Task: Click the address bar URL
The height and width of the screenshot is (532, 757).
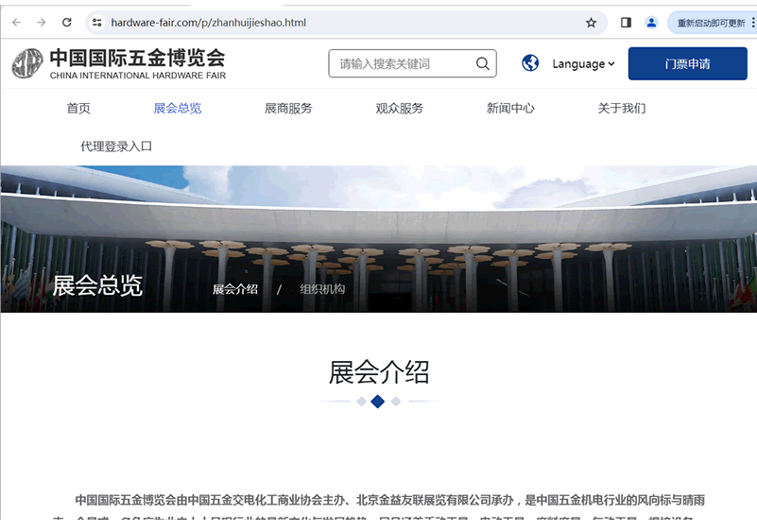Action: click(x=209, y=23)
